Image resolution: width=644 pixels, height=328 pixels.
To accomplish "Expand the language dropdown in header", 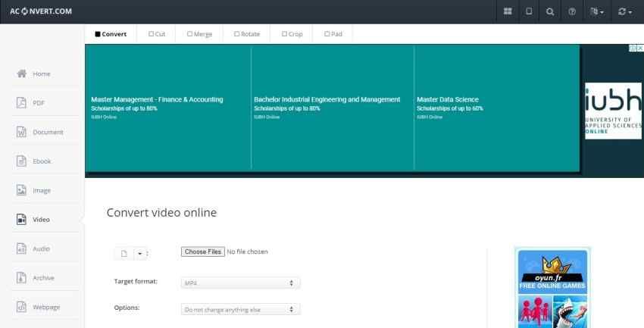I will [x=597, y=12].
